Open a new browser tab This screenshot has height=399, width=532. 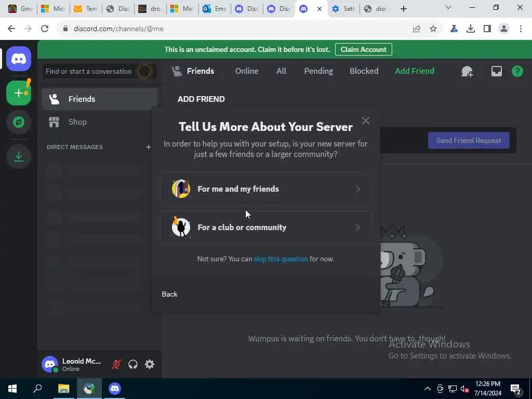click(403, 9)
